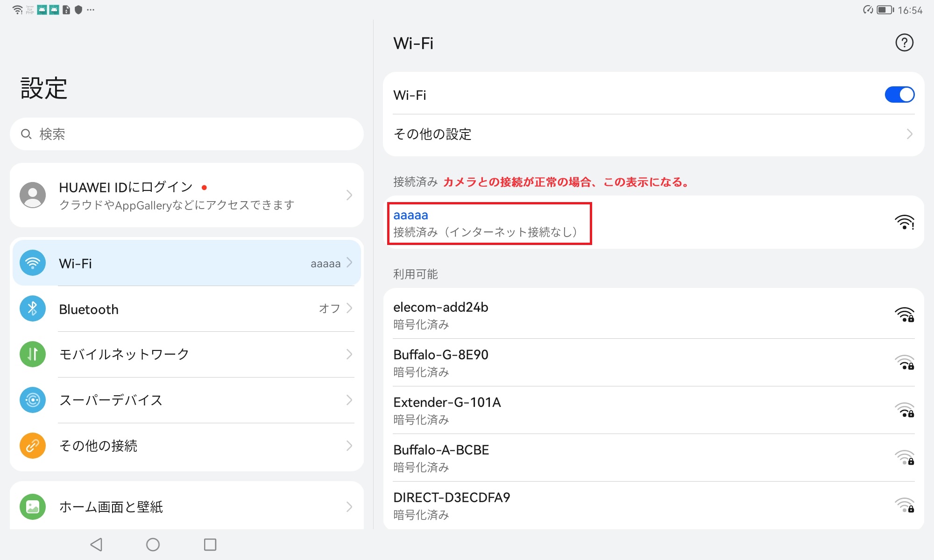934x560 pixels.
Task: Tap the その他の接続 chevron
Action: (349, 446)
